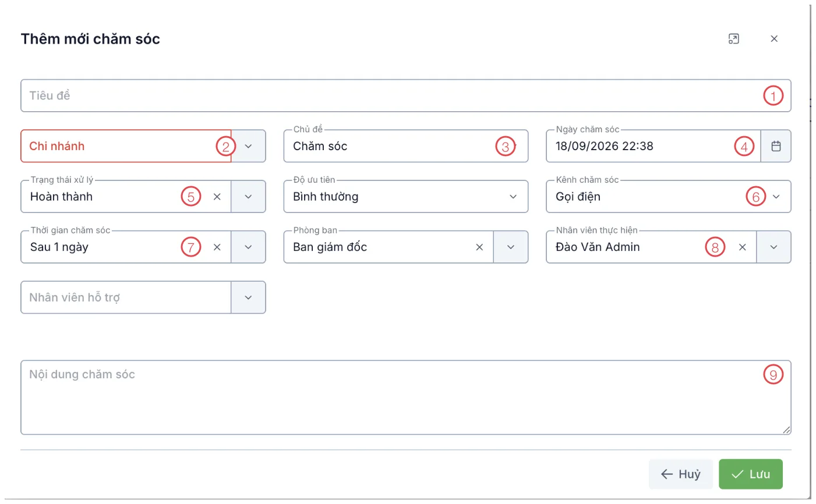Viewport: 816px width, 504px height.
Task: Clear the Hoàn thành status selection
Action: [217, 197]
